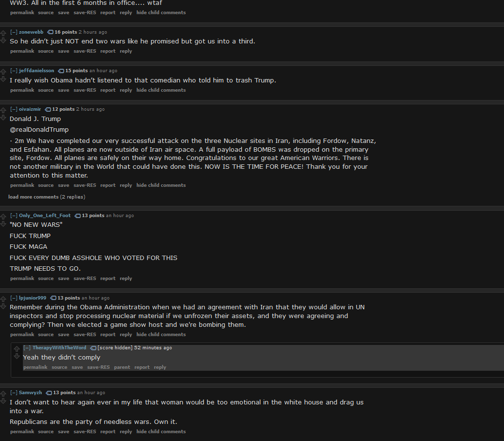The width and height of the screenshot is (504, 441).
Task: Collapse TherapyWithTheWord's reply with [–]
Action: tap(27, 348)
